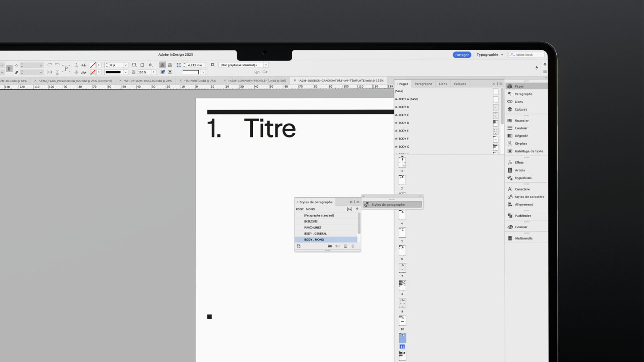This screenshot has width=644, height=362.
Task: Open the Typographie workspace dropdown
Action: coord(490,55)
